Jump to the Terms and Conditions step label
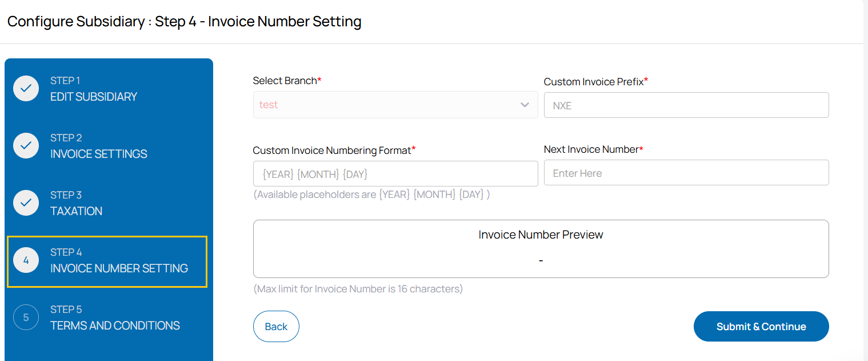868x361 pixels. click(115, 326)
